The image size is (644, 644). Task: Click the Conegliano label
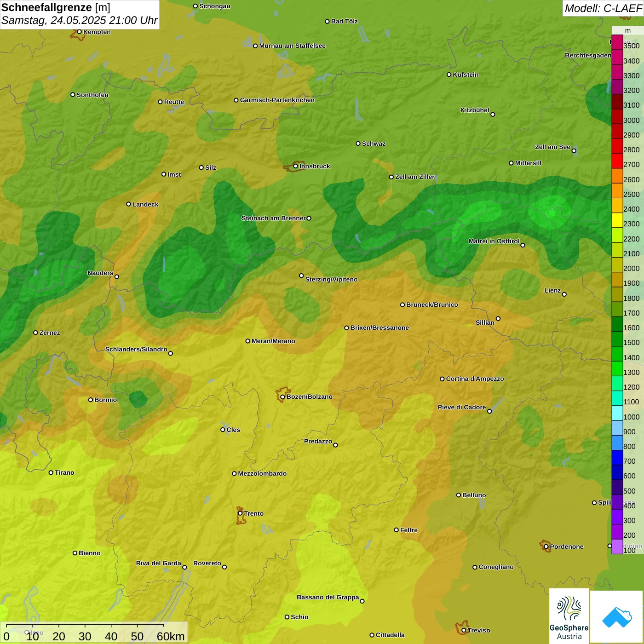click(x=496, y=567)
